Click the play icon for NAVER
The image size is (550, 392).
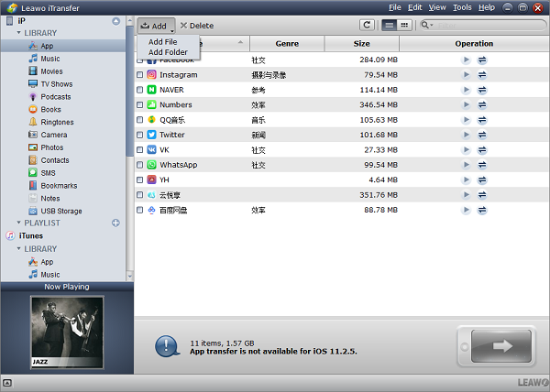pyautogui.click(x=466, y=90)
